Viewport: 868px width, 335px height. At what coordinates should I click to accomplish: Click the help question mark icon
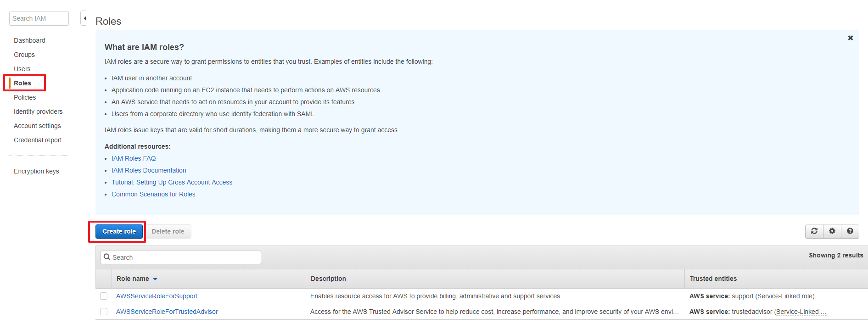(850, 231)
